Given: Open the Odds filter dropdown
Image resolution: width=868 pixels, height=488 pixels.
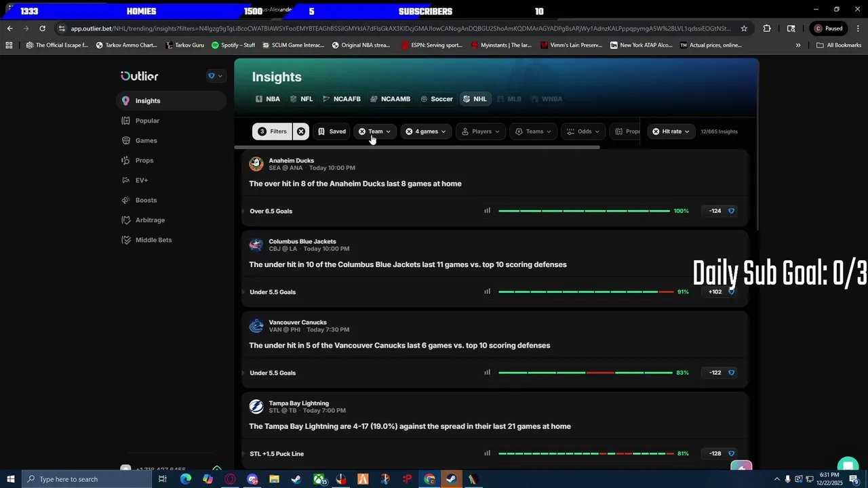Looking at the screenshot, I should tap(583, 131).
